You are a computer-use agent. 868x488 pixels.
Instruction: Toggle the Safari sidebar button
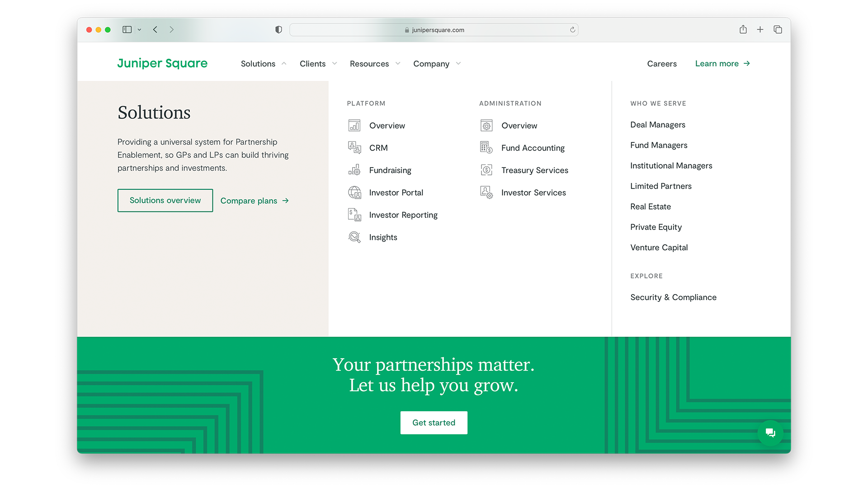[x=127, y=30]
